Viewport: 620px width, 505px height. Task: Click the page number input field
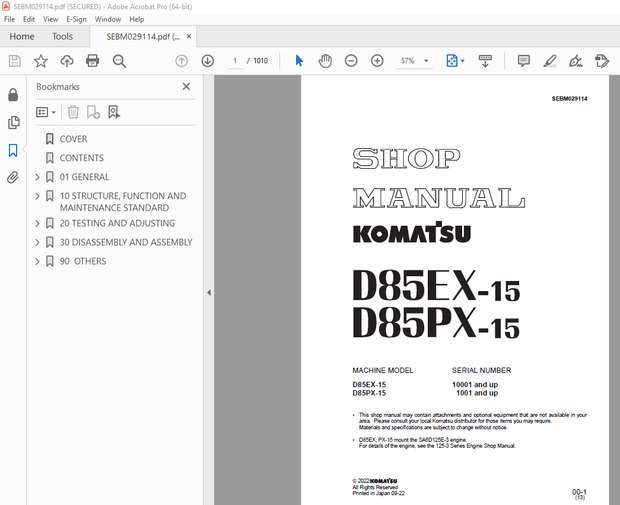(x=235, y=61)
